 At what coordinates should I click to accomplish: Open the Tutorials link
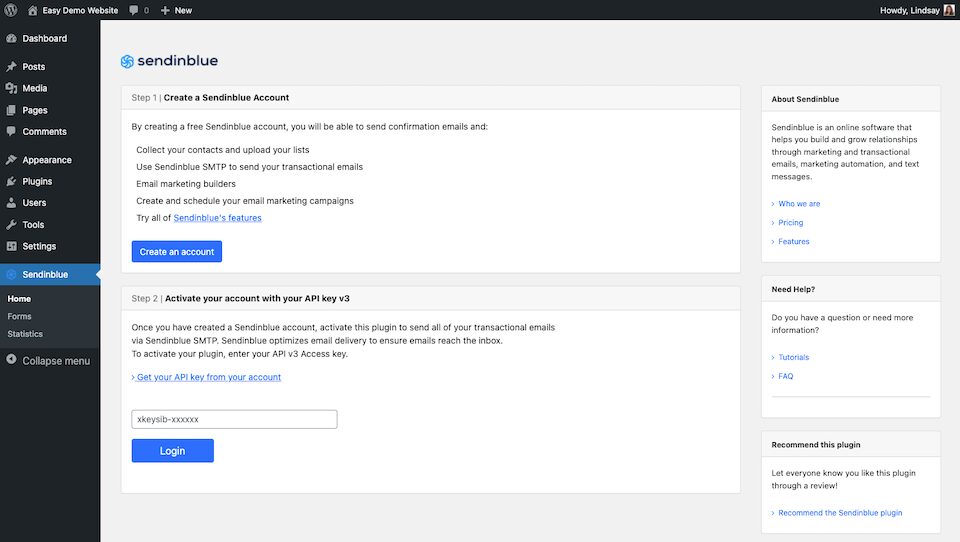point(793,358)
